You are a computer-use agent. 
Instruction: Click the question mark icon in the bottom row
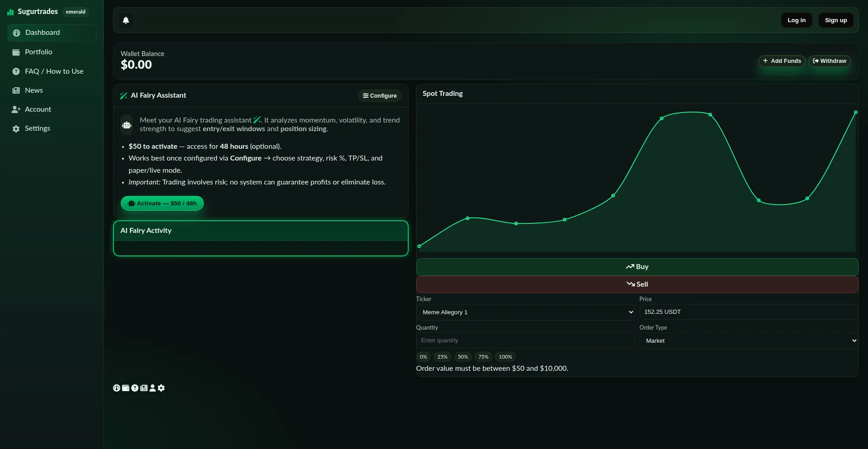135,388
